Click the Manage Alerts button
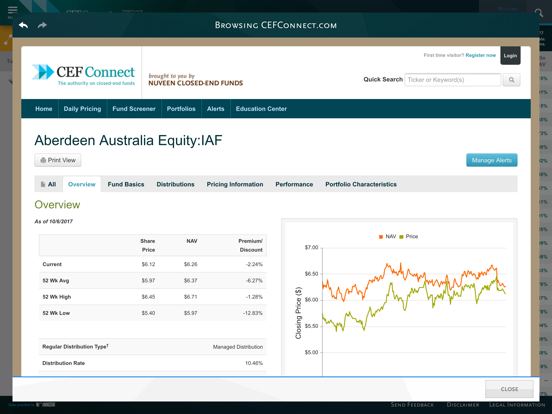This screenshot has height=414, width=552. [492, 160]
